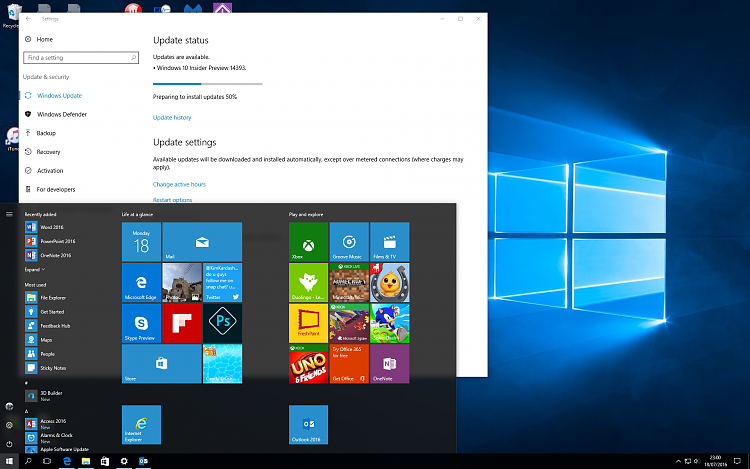Click the Settings back arrow
This screenshot has height=469, width=750.
[28, 19]
